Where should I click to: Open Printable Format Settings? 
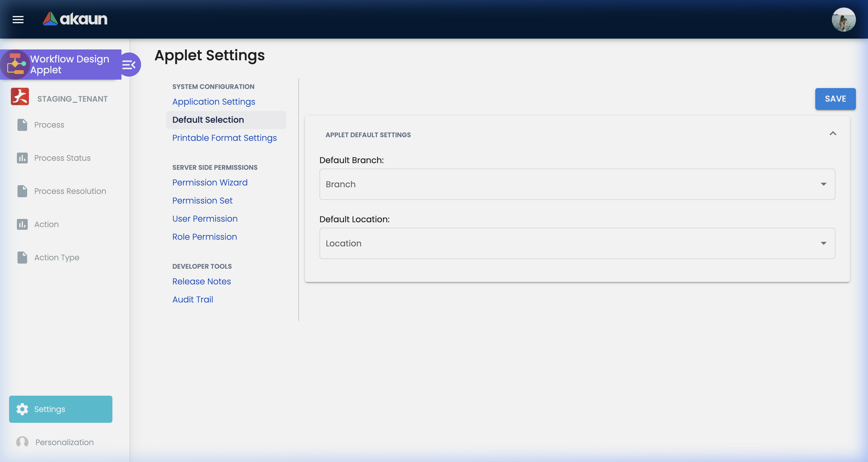click(225, 138)
